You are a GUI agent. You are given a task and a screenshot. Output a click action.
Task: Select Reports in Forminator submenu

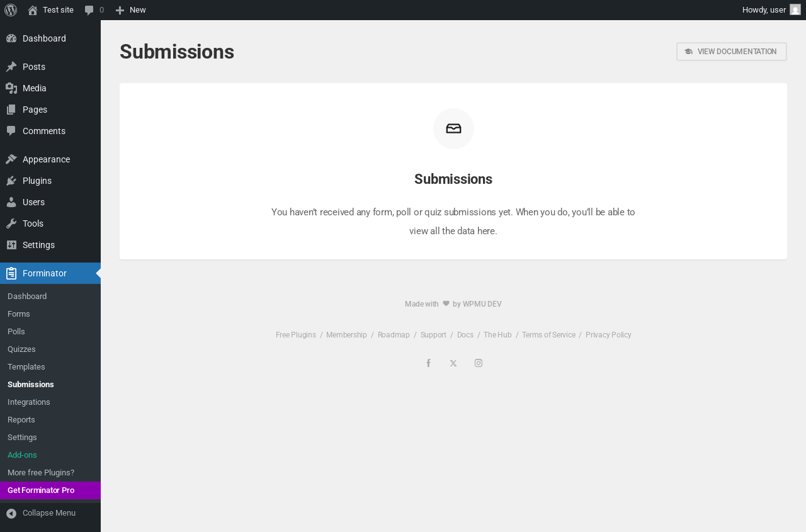[x=21, y=420]
